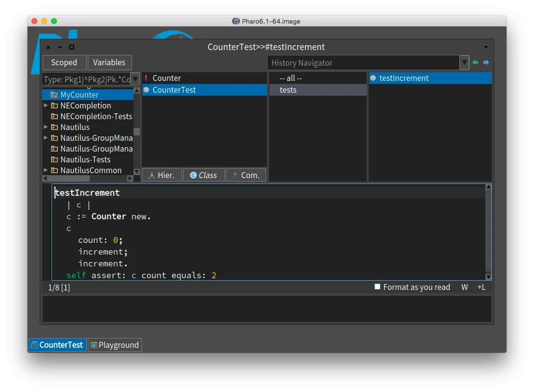Click the code editor scroll up arrow
The image size is (534, 392).
click(x=488, y=187)
